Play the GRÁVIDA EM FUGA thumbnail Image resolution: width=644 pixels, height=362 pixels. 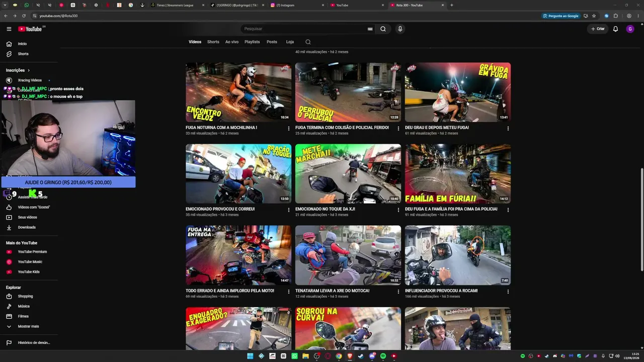(x=458, y=92)
